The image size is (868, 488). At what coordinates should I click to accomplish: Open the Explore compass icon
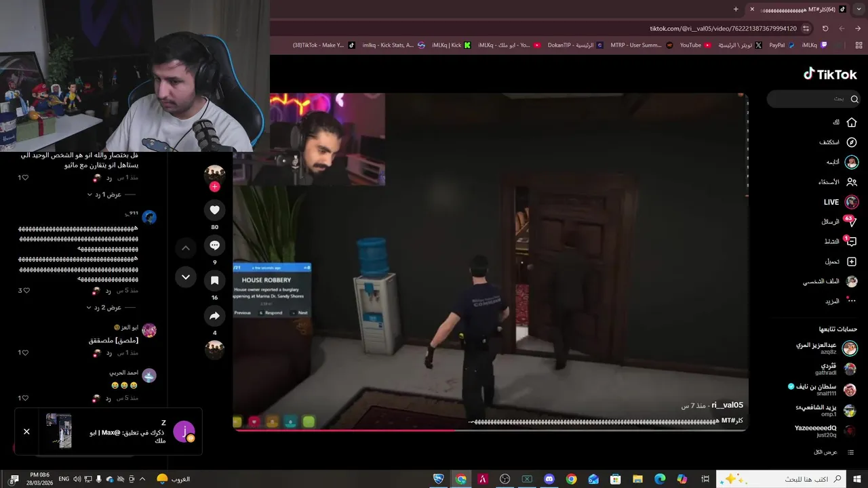click(852, 142)
